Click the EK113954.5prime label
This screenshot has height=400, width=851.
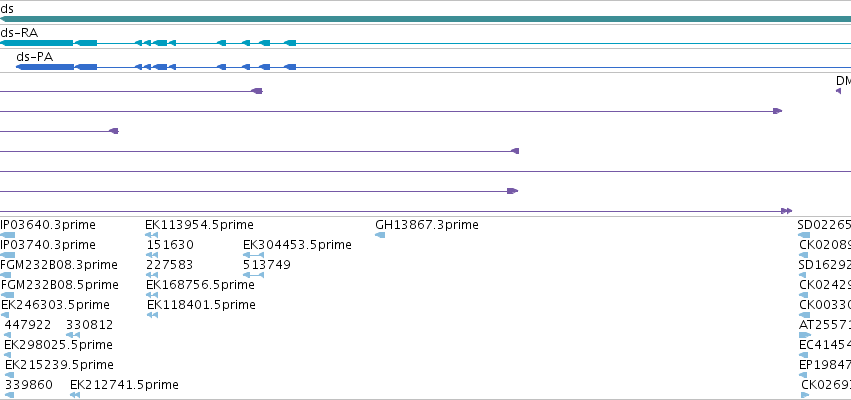coord(199,225)
